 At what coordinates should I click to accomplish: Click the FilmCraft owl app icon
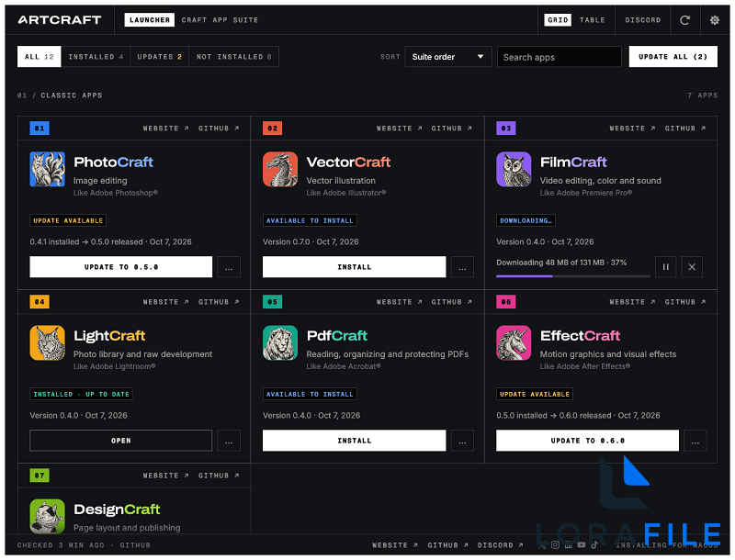point(514,169)
